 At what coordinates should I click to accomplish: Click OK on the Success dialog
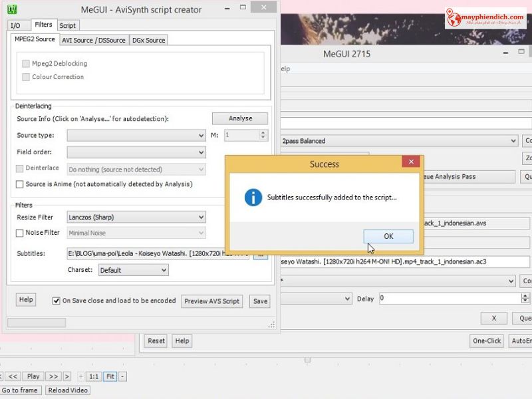tap(388, 237)
